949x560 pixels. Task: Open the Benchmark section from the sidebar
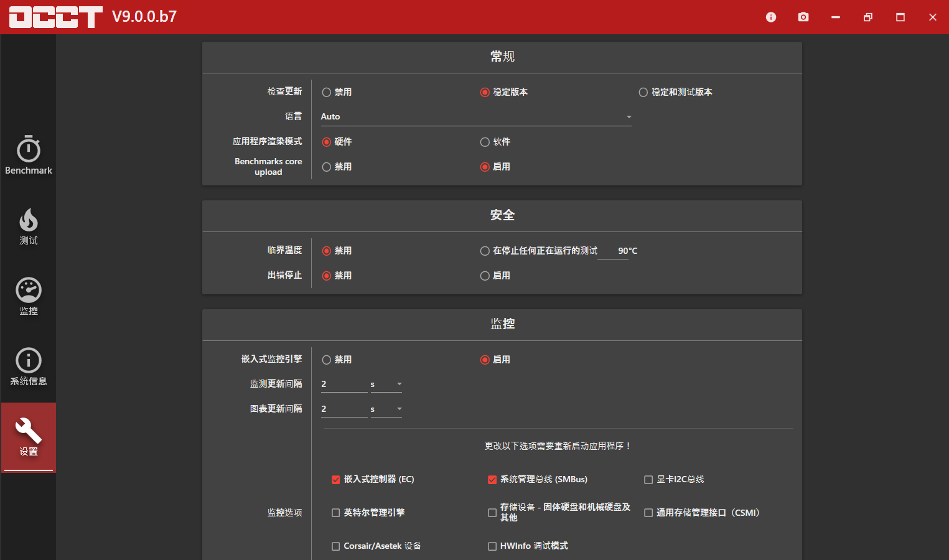pos(29,156)
